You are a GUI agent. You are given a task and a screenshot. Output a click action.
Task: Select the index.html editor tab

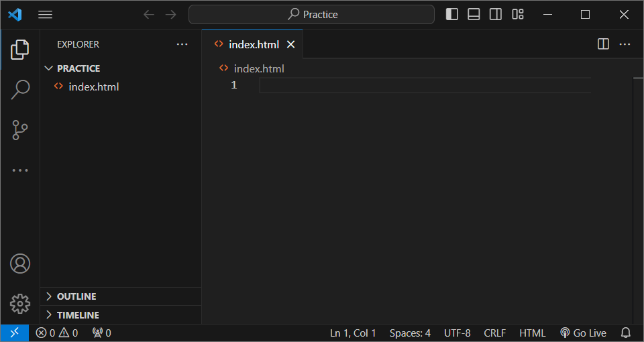click(252, 44)
